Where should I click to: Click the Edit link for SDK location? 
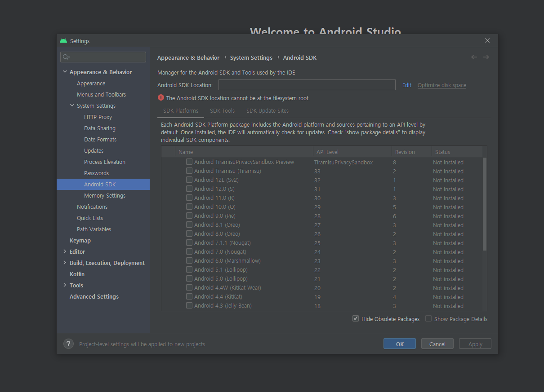pyautogui.click(x=407, y=85)
